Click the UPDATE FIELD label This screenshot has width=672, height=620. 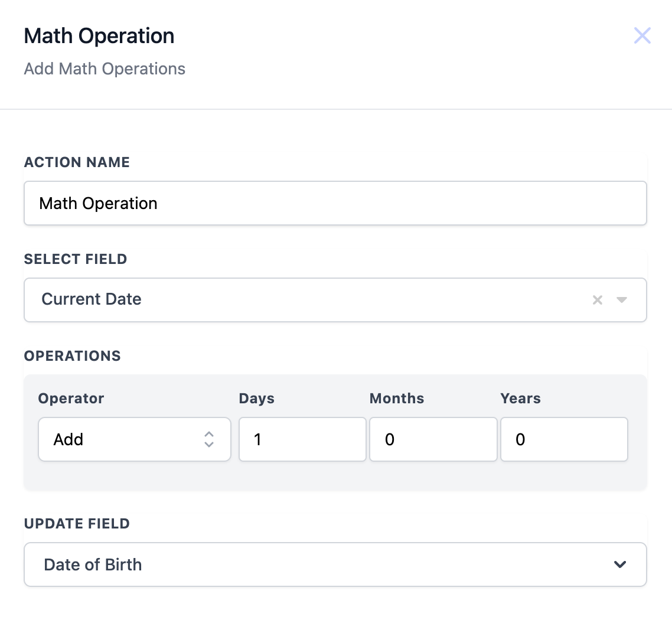click(77, 524)
